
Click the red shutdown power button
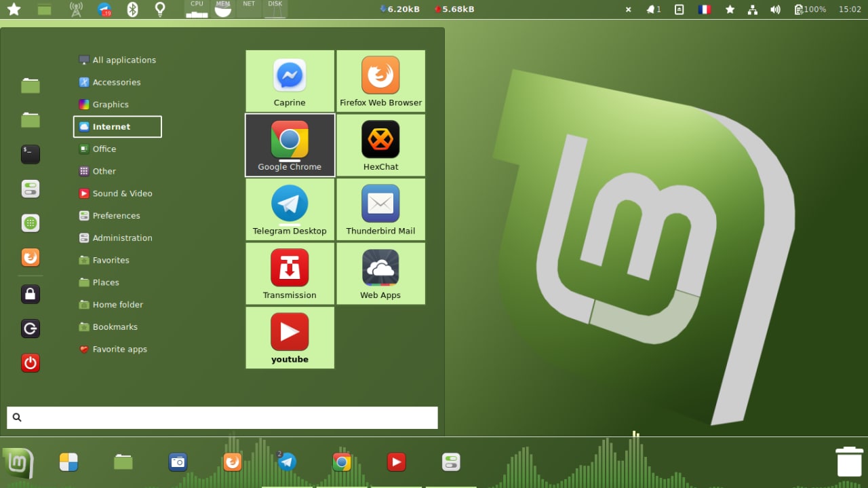[x=30, y=363]
